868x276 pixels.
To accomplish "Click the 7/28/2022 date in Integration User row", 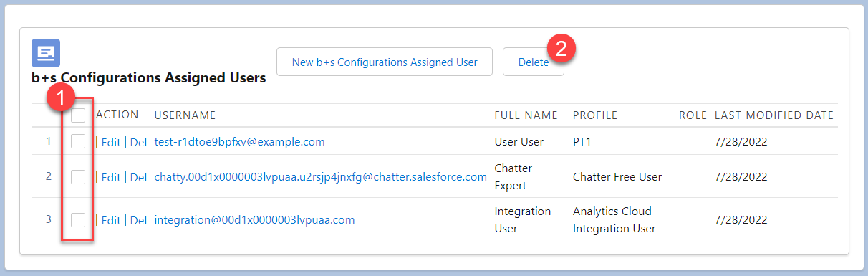I will tap(741, 219).
